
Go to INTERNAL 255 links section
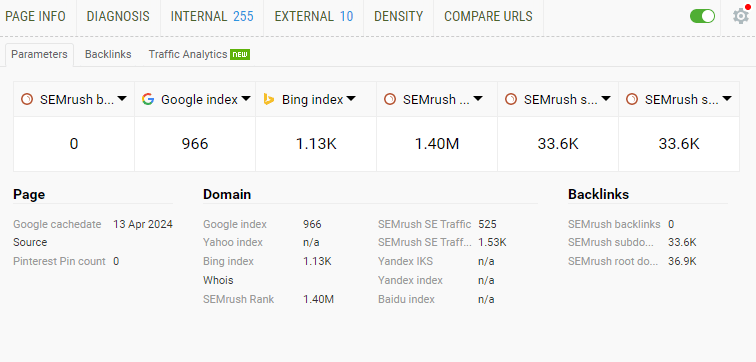pyautogui.click(x=212, y=16)
